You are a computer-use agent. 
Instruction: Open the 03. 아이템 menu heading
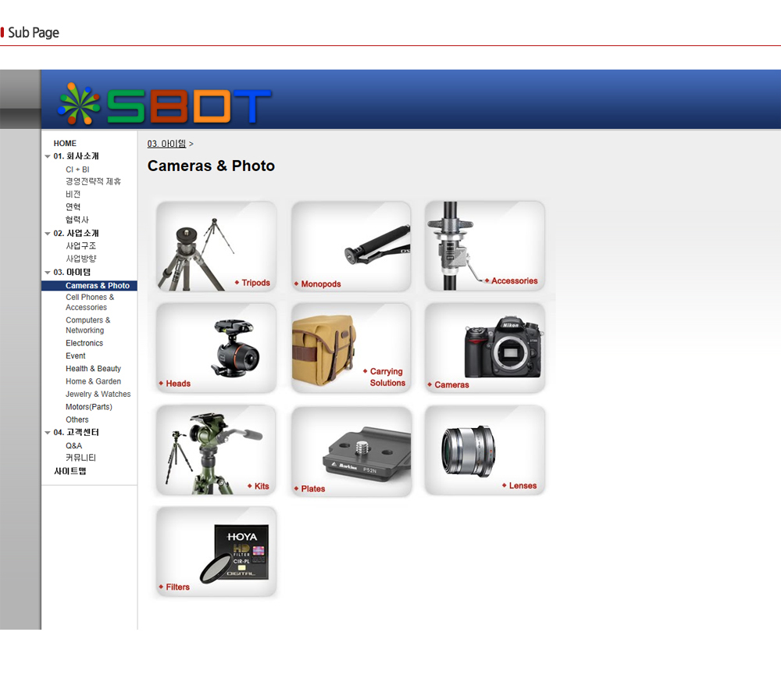(x=72, y=272)
